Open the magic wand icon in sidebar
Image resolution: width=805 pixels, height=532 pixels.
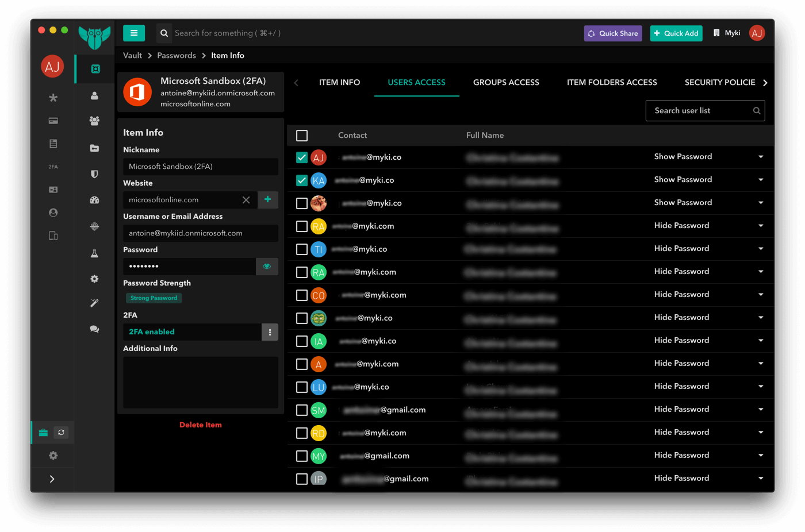tap(94, 303)
